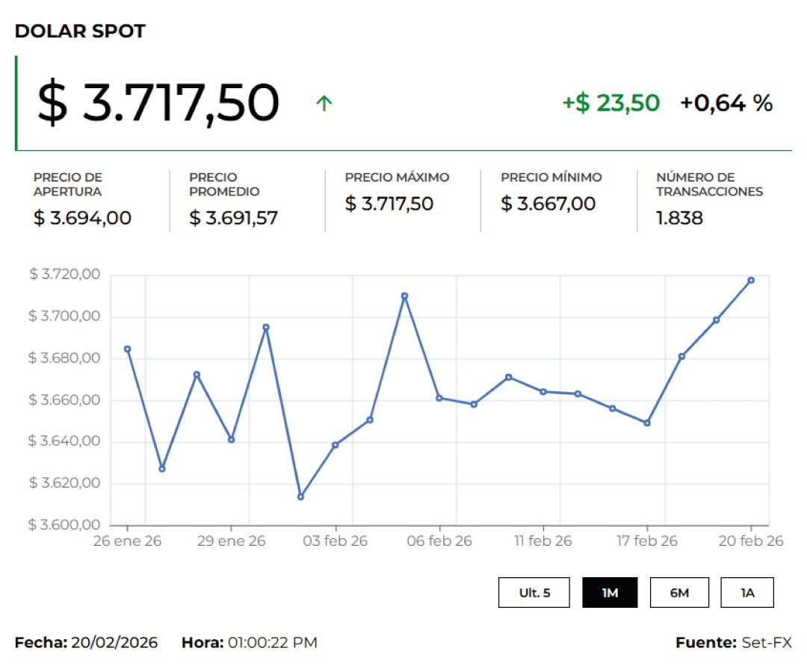This screenshot has width=807, height=672.
Task: Select the last data point on the chart
Action: point(752,281)
